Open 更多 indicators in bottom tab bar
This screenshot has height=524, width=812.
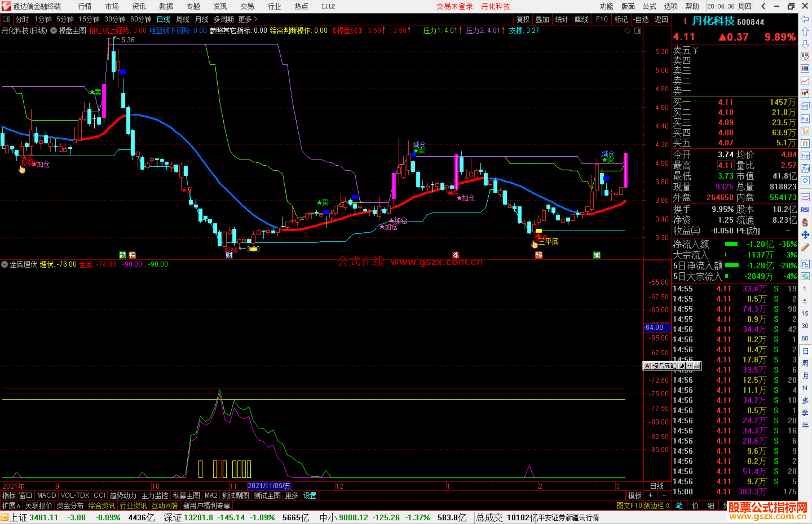(x=292, y=495)
